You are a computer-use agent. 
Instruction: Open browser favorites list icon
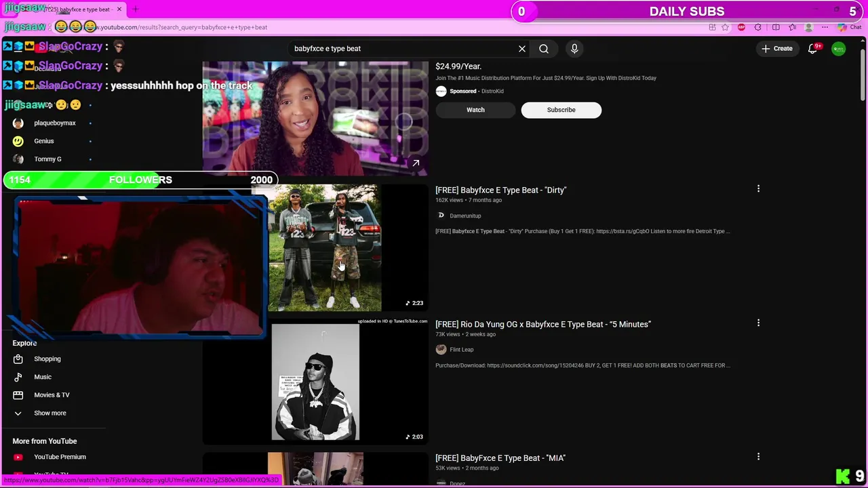click(792, 27)
